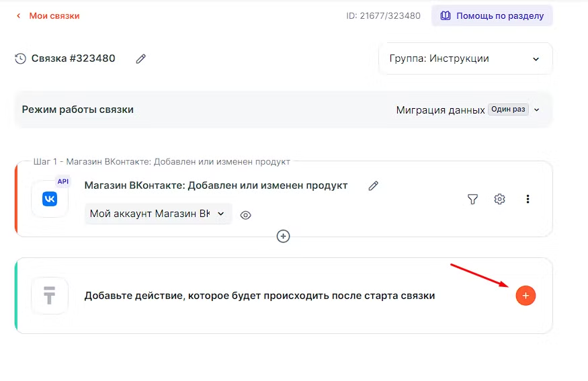Expand the Группа: Инструкции dropdown

pyautogui.click(x=465, y=58)
